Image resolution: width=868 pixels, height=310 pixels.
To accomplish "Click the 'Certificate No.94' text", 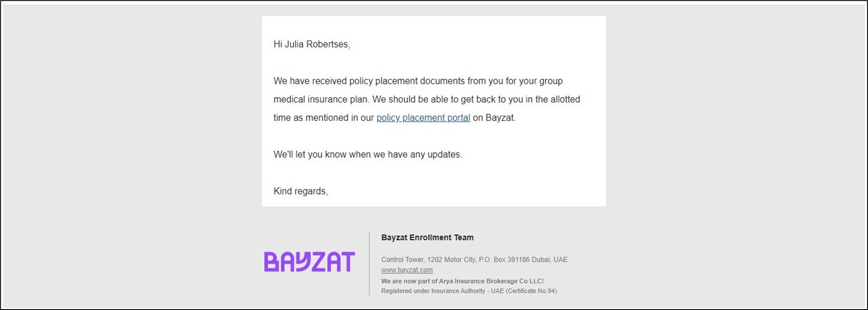I will tap(531, 291).
